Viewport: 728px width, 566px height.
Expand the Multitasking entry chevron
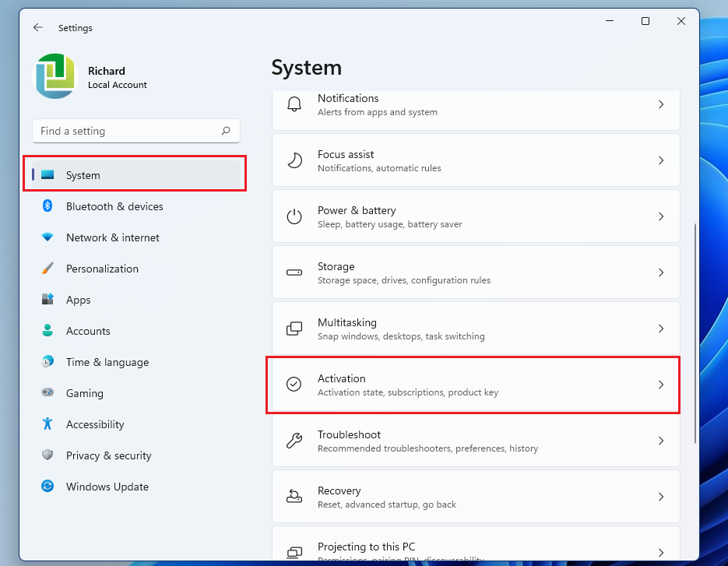[661, 329]
